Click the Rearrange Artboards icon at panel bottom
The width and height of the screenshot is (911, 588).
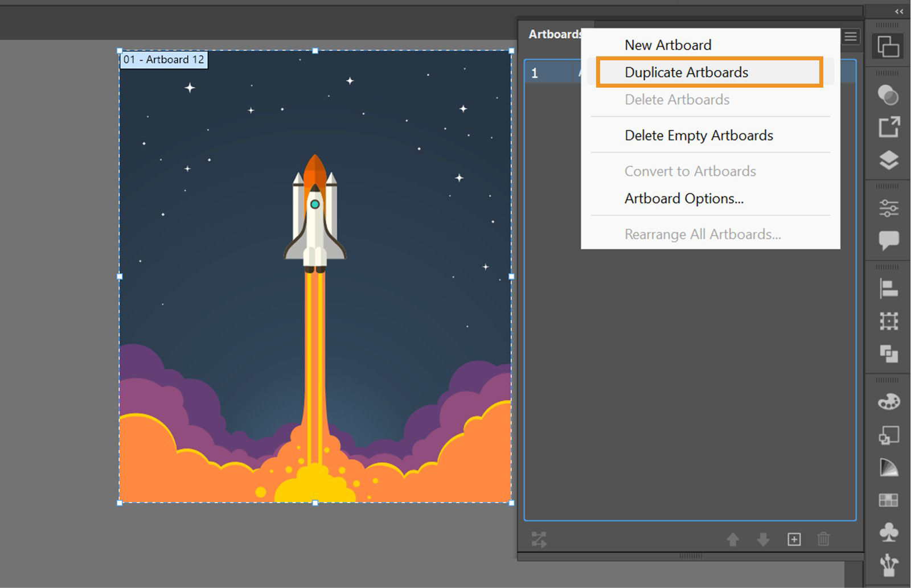point(540,540)
